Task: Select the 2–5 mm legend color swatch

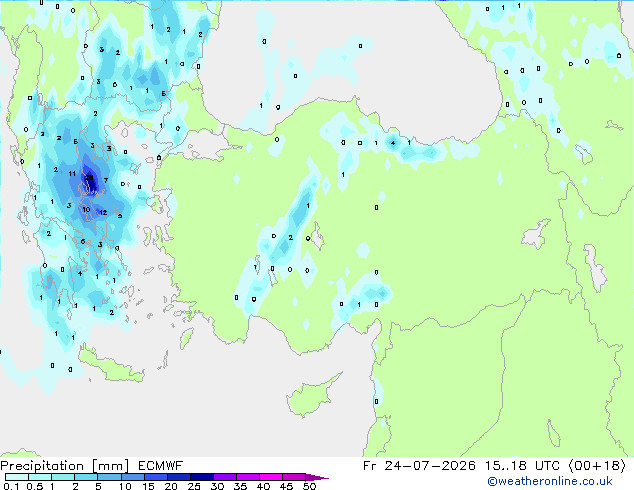Action: 86,477
